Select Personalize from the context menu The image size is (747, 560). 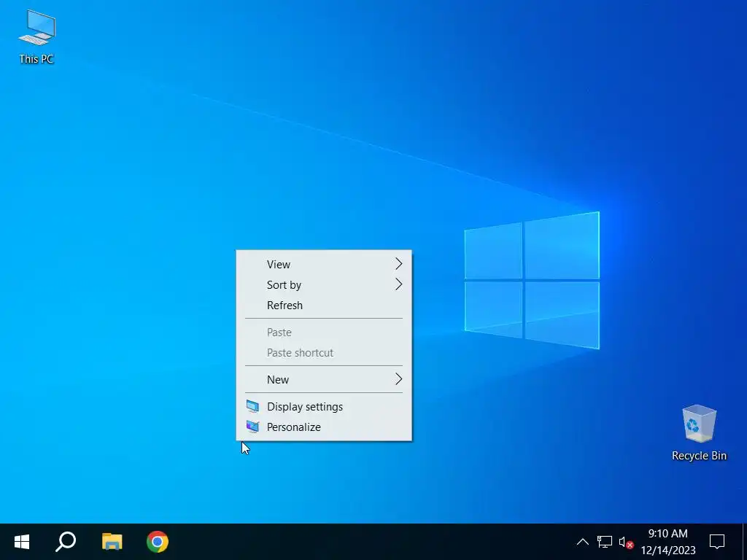(324, 427)
